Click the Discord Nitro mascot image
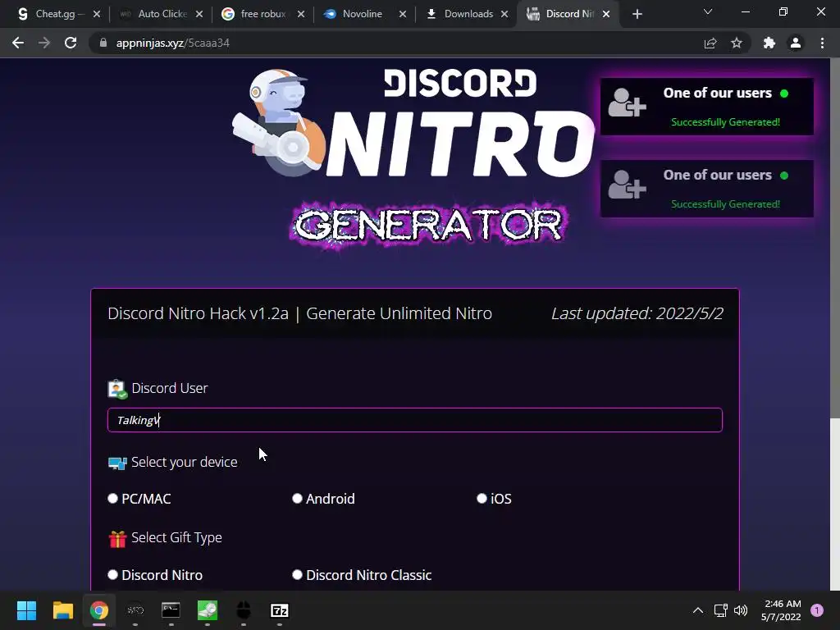The height and width of the screenshot is (630, 840). pos(277,123)
